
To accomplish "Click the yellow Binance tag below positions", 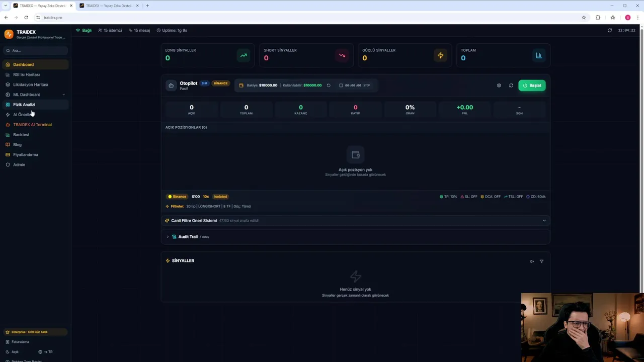I will (177, 197).
